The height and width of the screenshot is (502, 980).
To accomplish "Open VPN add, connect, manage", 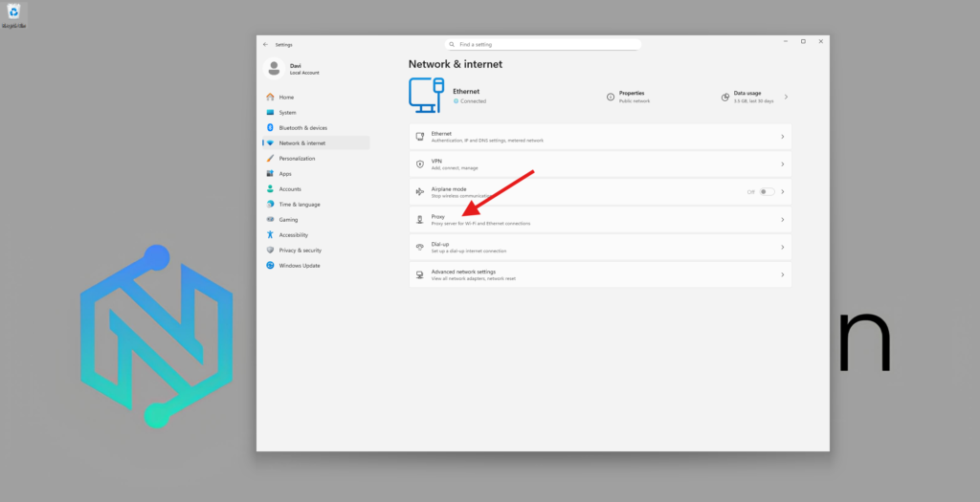I will [x=600, y=164].
